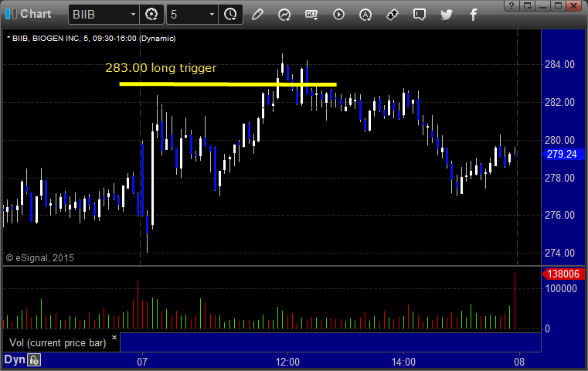Toggle the lock icon beside Dyn
Image resolution: width=588 pixels, height=371 pixels.
click(x=34, y=360)
